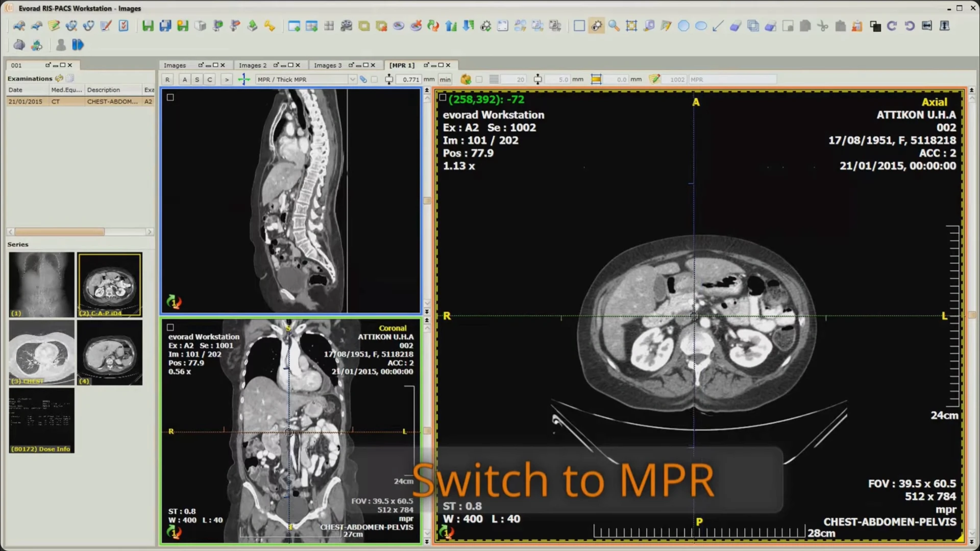This screenshot has width=980, height=551.
Task: Select the [MPR 1] tab
Action: click(402, 65)
